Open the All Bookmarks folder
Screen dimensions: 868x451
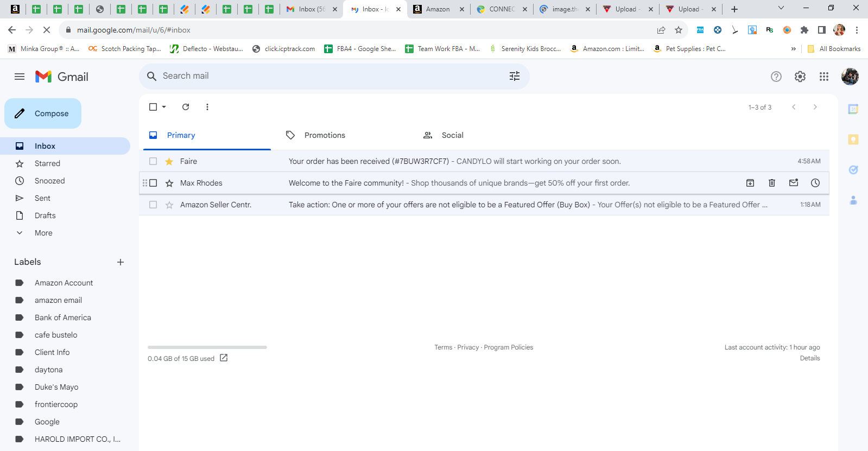pyautogui.click(x=834, y=49)
